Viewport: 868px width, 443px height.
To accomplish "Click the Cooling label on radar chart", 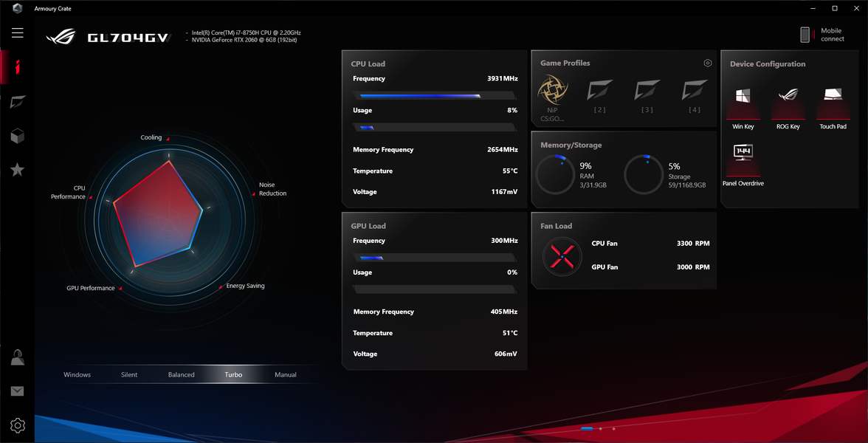I will pos(151,137).
